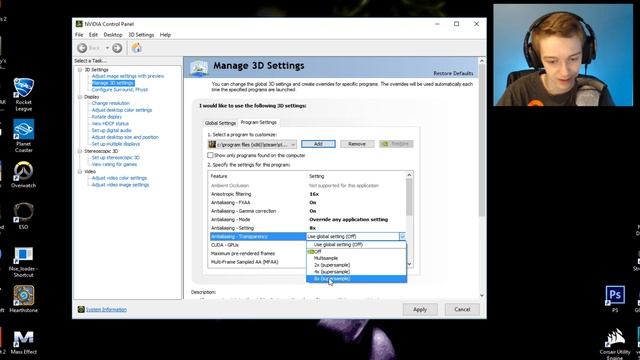Toggle 'Show only programs found on this computer'

click(x=210, y=155)
